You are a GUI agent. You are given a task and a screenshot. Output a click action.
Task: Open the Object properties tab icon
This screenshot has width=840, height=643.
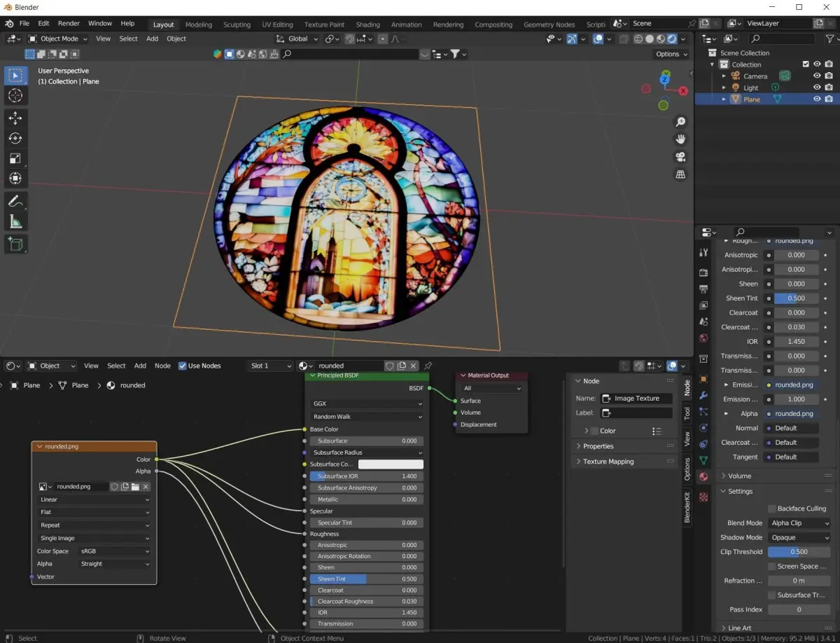point(703,379)
